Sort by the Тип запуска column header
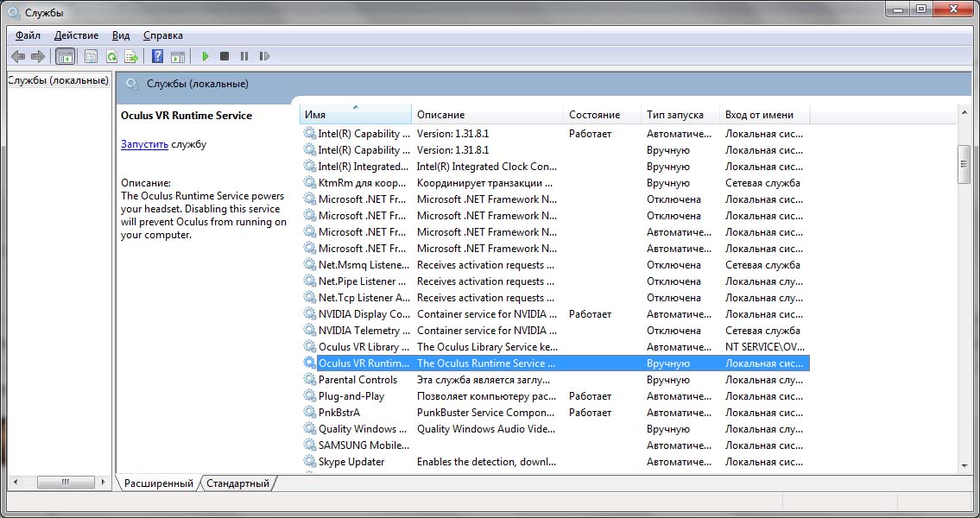Viewport: 980px width, 518px height. (674, 114)
